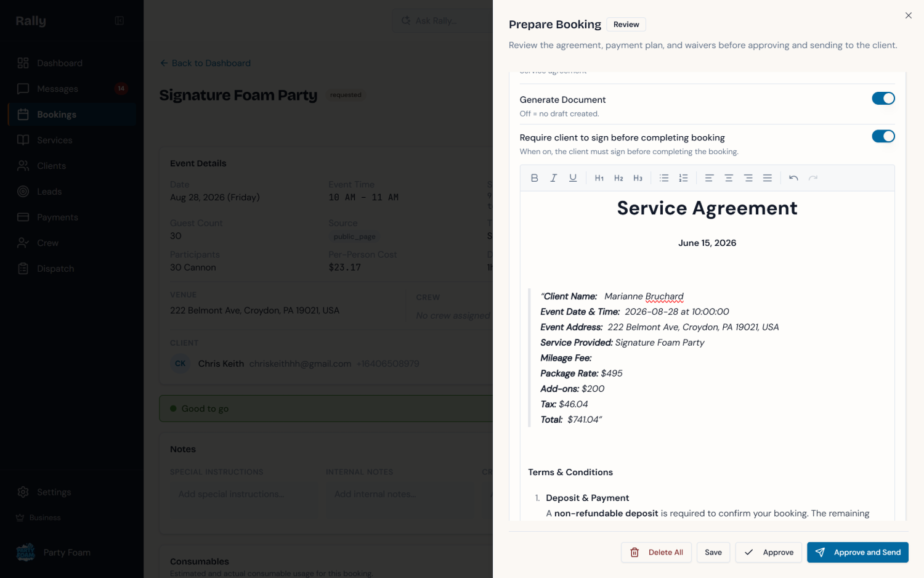Undo last edit in agreement editor
The width and height of the screenshot is (924, 578).
(793, 178)
